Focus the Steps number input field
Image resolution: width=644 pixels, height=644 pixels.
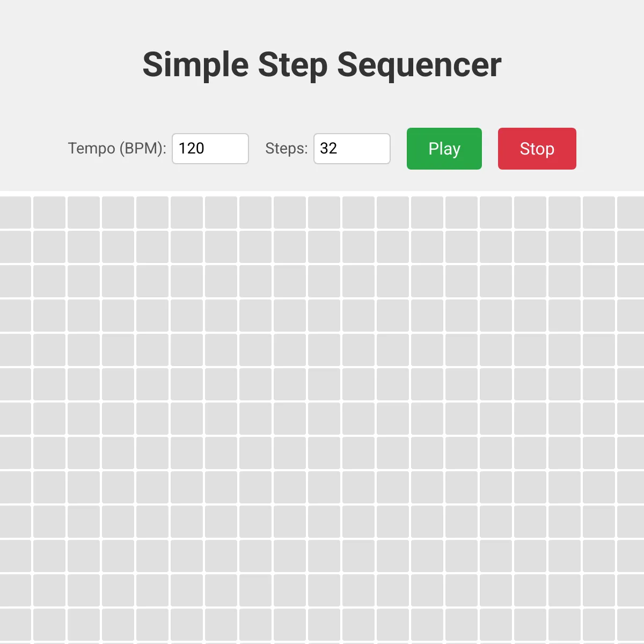tap(352, 149)
